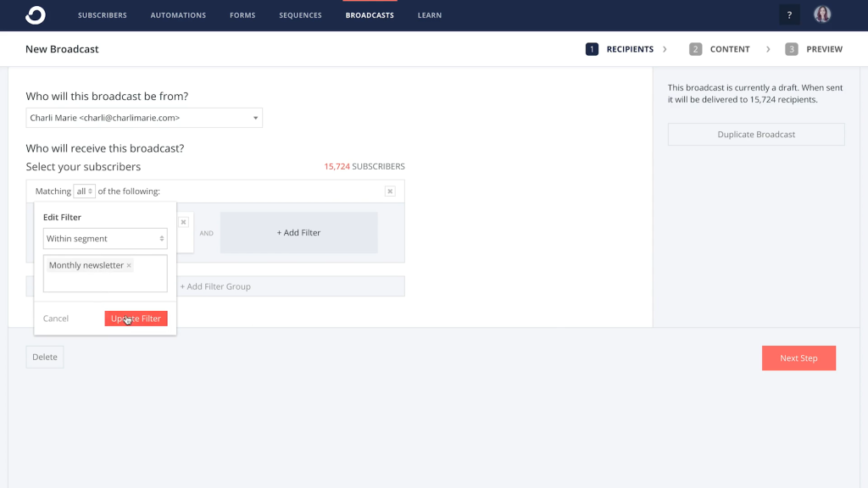
Task: Remove the Monthly newsletter segment tag
Action: click(x=129, y=266)
